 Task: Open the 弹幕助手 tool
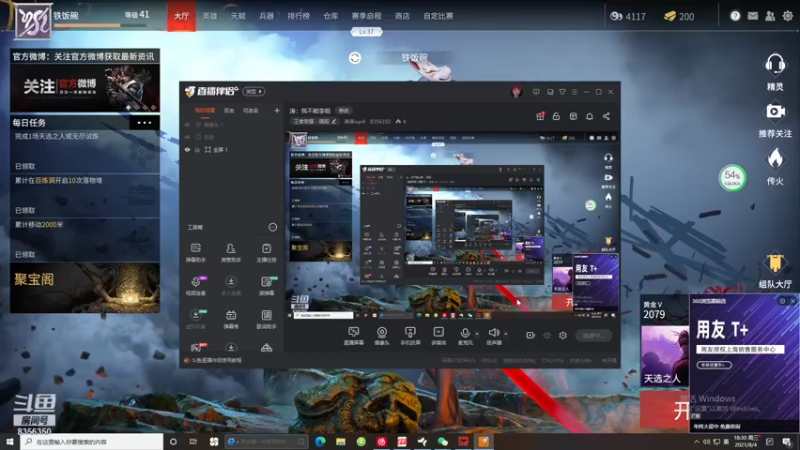[195, 253]
